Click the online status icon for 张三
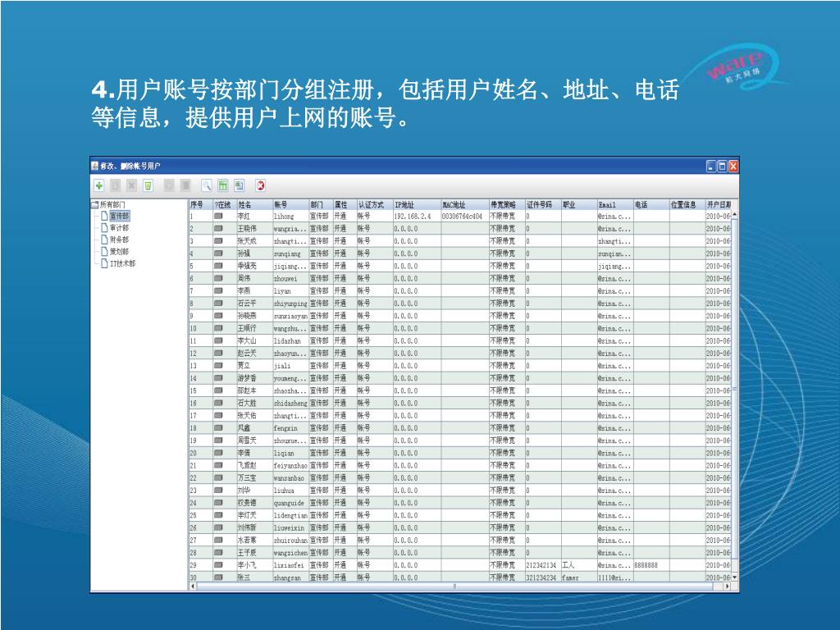 click(x=219, y=577)
